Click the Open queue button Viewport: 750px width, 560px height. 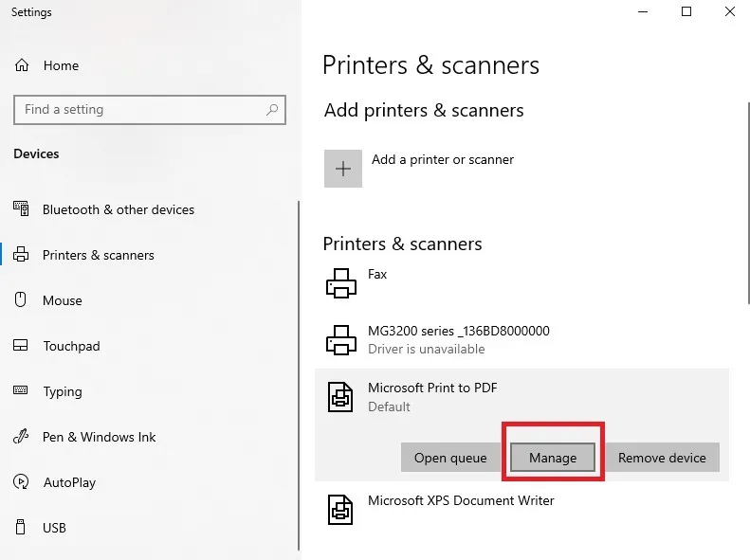450,458
